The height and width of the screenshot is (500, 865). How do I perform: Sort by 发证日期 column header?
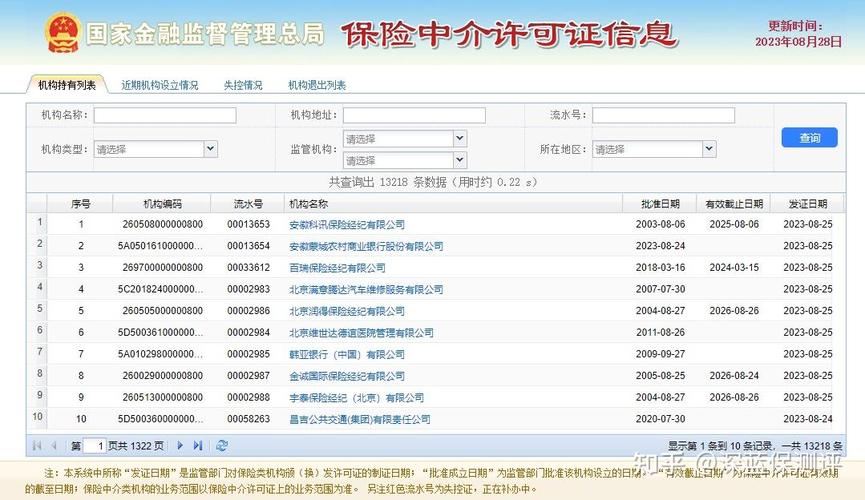tap(808, 204)
